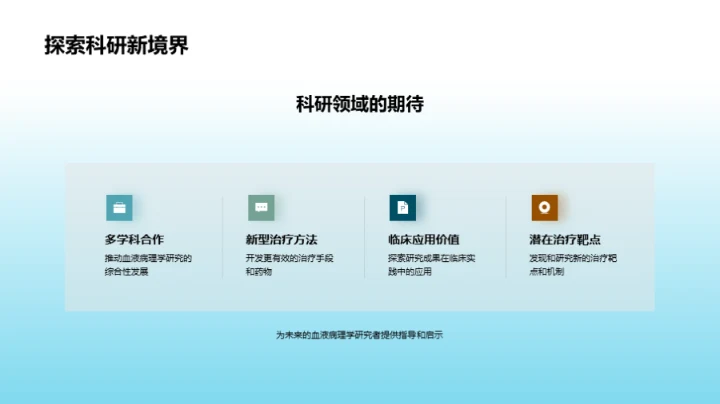The width and height of the screenshot is (720, 404).
Task: Click the document icon above 临床应用价值
Action: (403, 208)
